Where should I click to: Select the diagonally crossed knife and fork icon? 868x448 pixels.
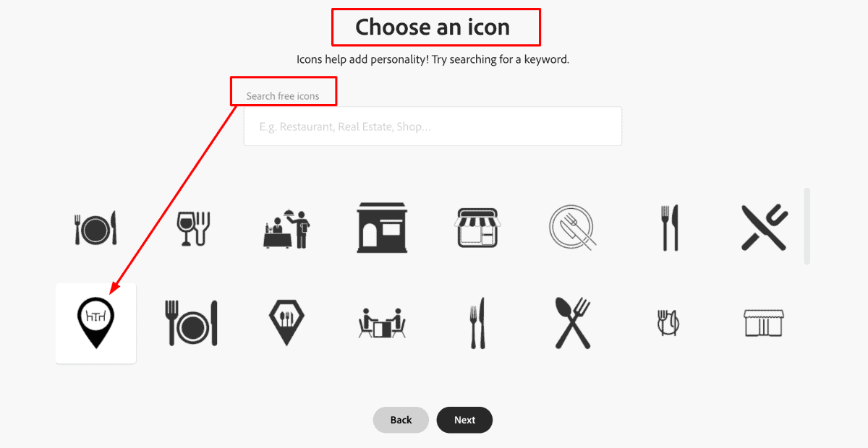pyautogui.click(x=765, y=228)
